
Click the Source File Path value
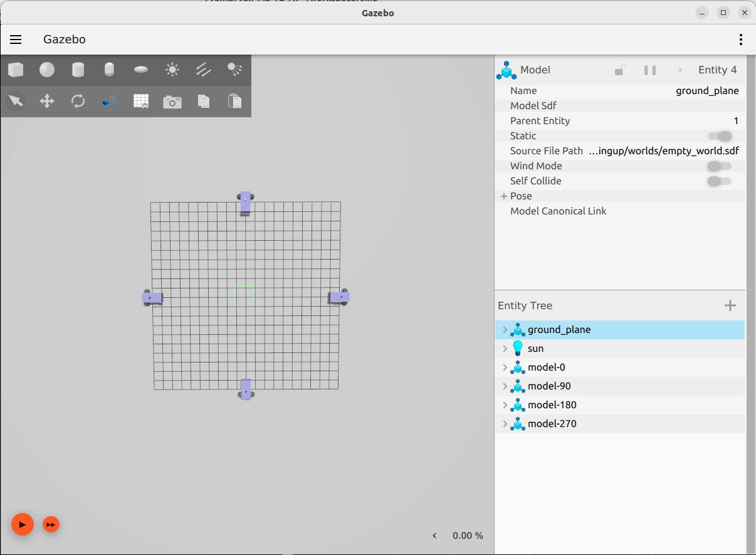664,151
